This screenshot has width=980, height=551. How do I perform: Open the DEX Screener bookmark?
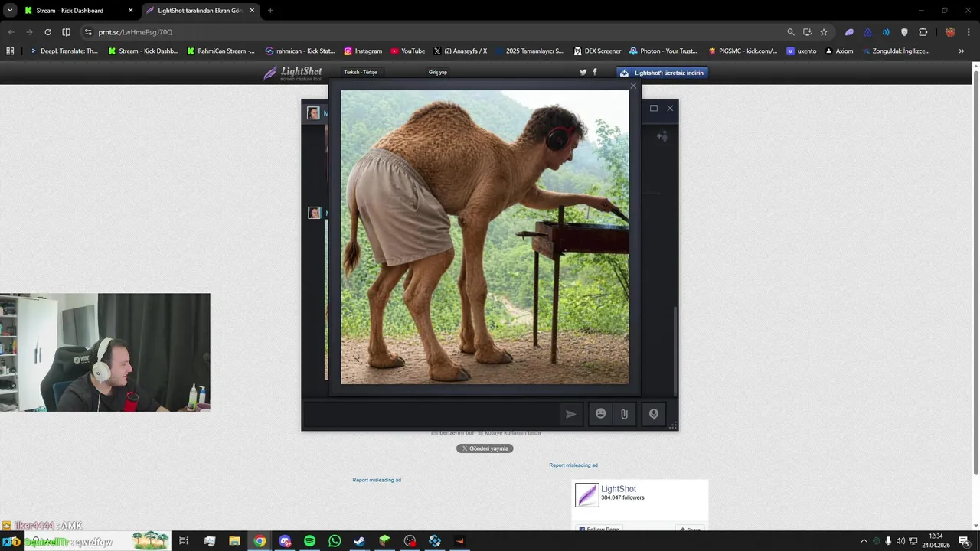(x=597, y=51)
